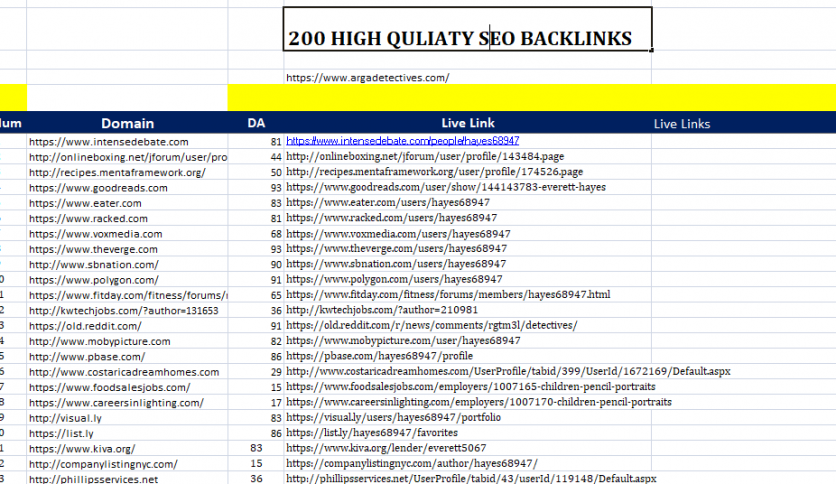Select domain cell http://visual.ly
The image size is (836, 484).
[x=65, y=418]
